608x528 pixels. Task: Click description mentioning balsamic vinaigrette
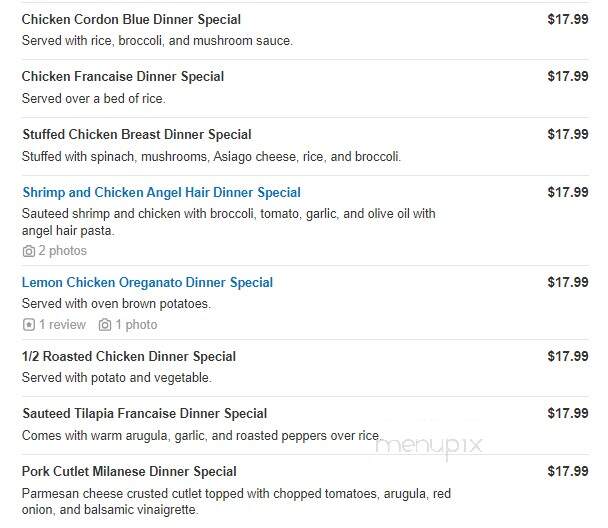pos(236,501)
